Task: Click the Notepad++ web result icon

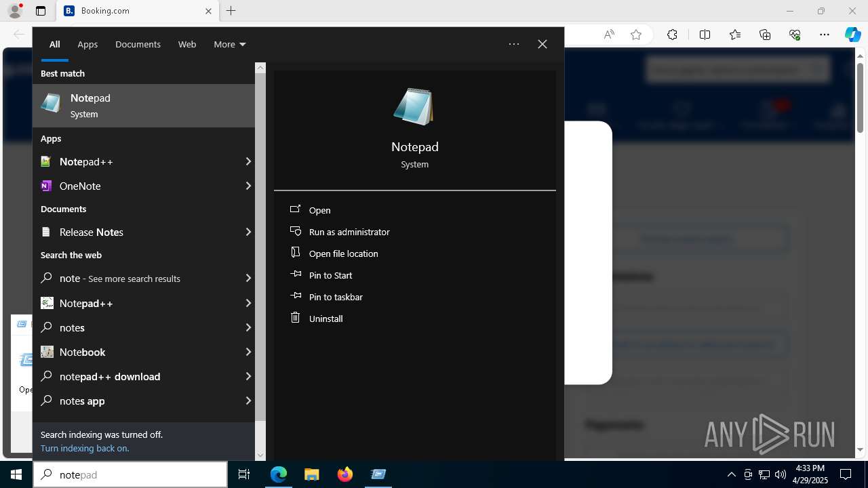Action: [47, 303]
